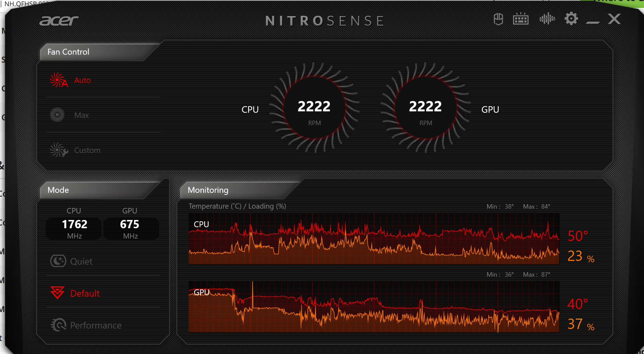Click the CPU loading value 23 %
Viewport: 644px width, 354px height.
[581, 256]
